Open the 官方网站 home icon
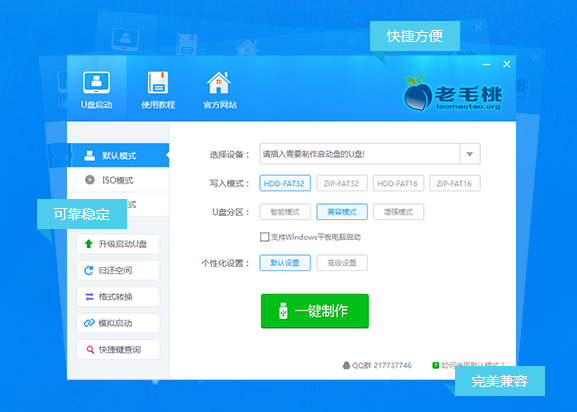 (219, 82)
